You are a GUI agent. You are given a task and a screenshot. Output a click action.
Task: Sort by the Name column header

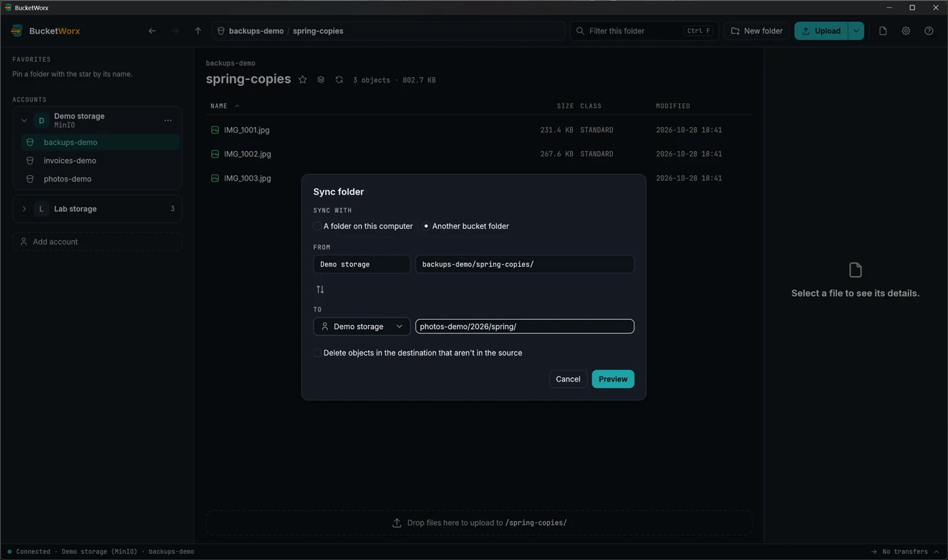pos(225,106)
